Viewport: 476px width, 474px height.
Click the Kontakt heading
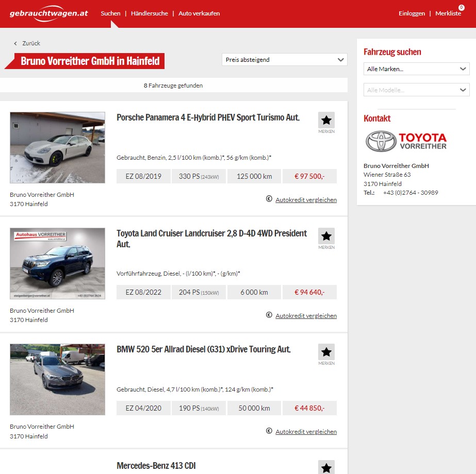(377, 118)
